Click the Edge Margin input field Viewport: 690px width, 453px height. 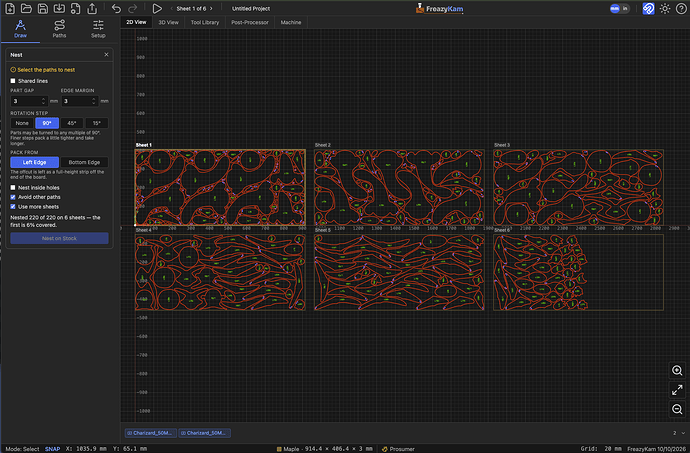tap(80, 101)
